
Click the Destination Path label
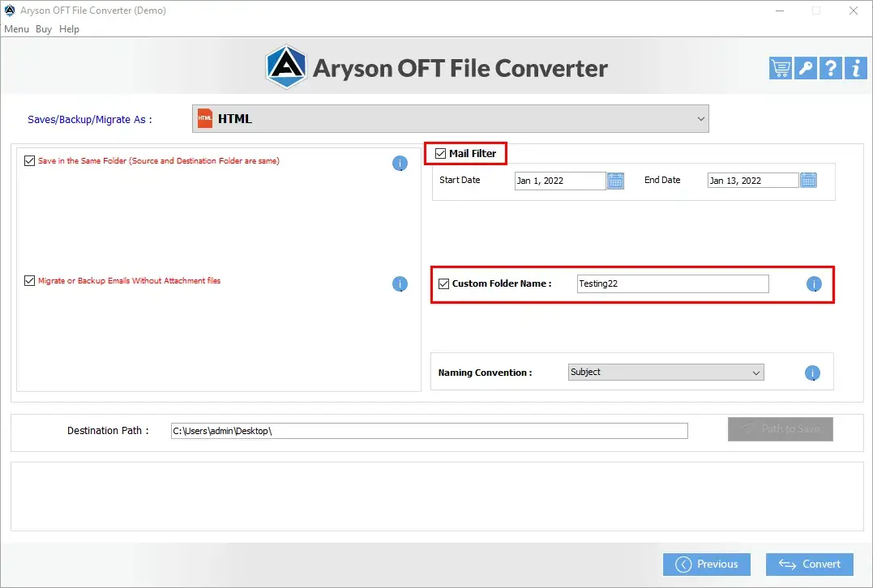pos(108,431)
